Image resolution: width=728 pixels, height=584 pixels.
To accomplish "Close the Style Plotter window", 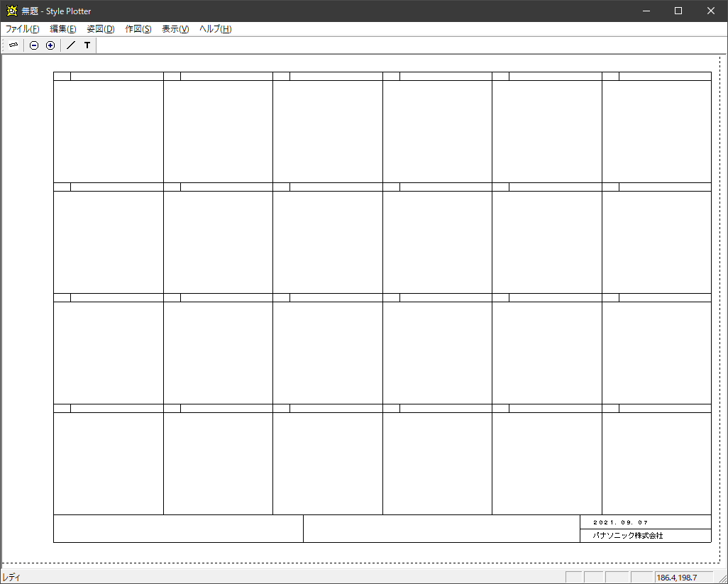I will pos(711,11).
